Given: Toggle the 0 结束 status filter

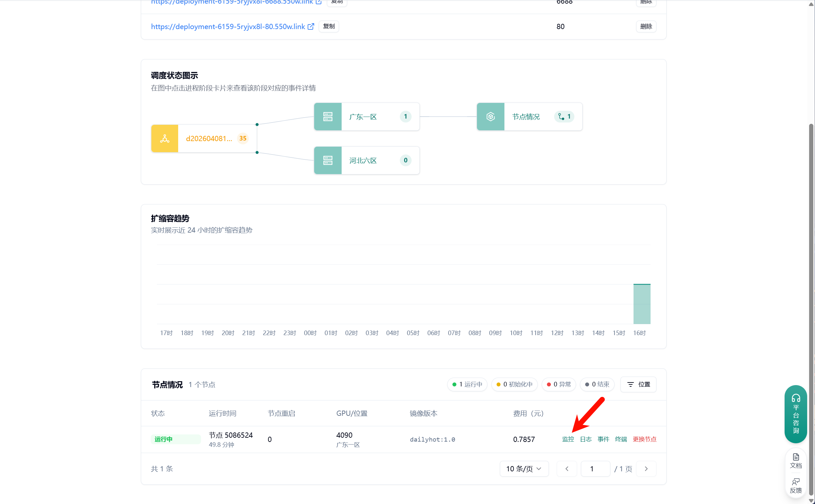Looking at the screenshot, I should click(597, 384).
